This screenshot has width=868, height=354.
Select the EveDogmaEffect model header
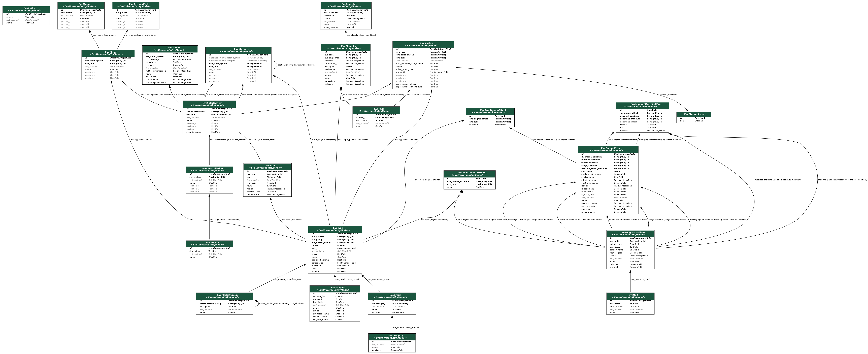click(608, 149)
